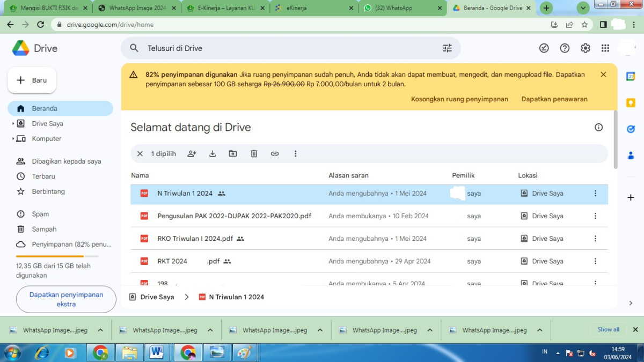This screenshot has width=644, height=362.
Task: Open dropdown for fifth WhatsApp Image download
Action: tap(539, 330)
